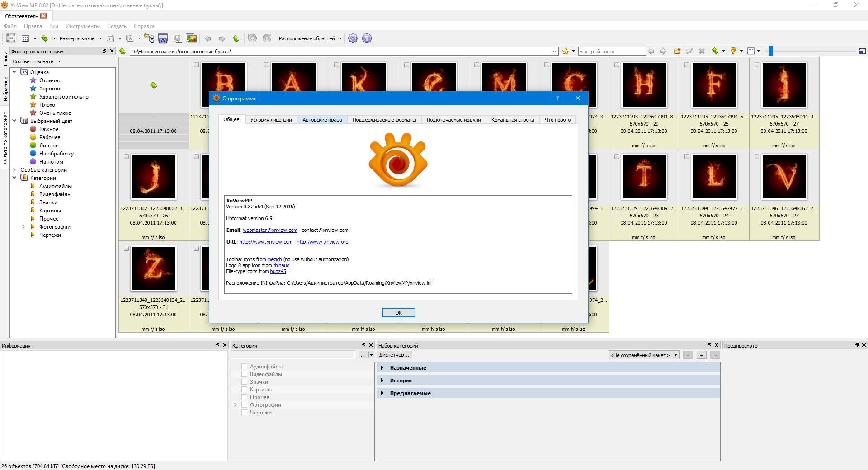868x470 pixels.
Task: Check Аудиофайлы in the Категории panel
Action: click(244, 367)
